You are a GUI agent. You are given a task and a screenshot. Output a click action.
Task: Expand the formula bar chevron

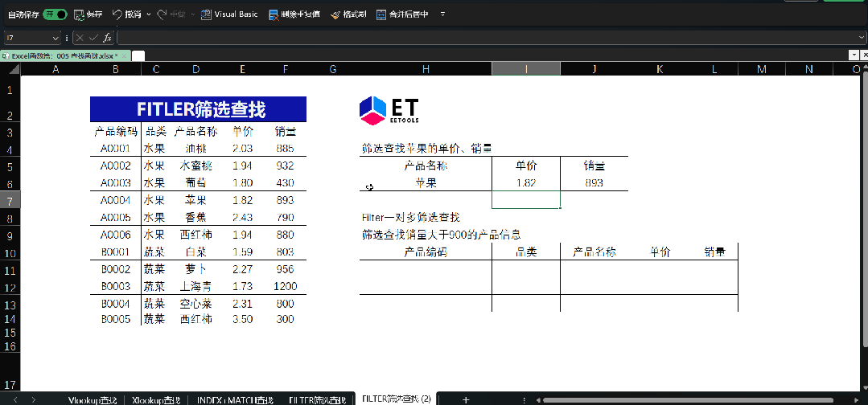(x=861, y=38)
